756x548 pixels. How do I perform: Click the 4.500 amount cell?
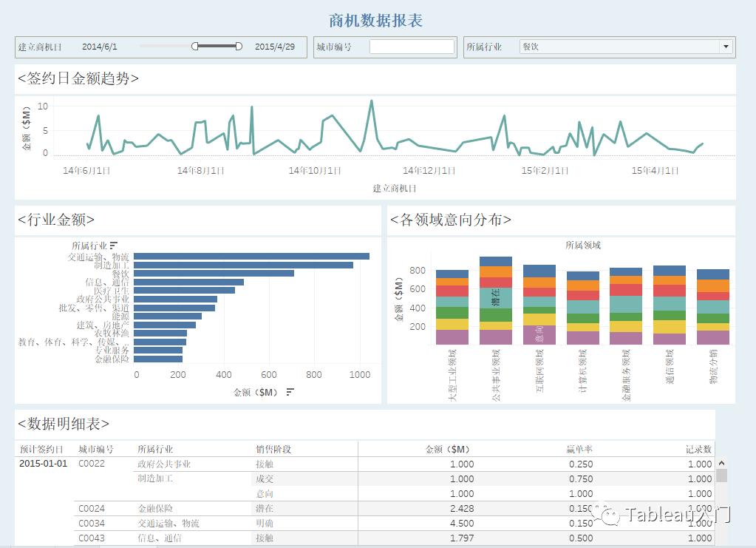click(x=462, y=524)
